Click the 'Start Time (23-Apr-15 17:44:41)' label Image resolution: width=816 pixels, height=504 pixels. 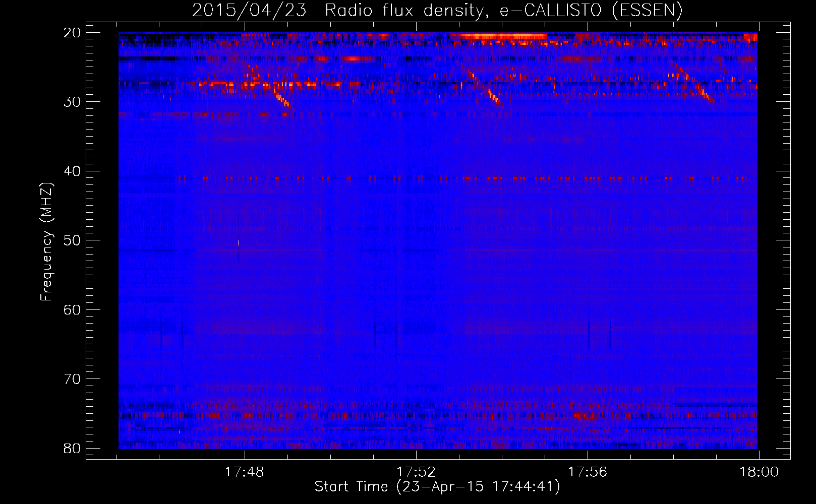pyautogui.click(x=437, y=487)
